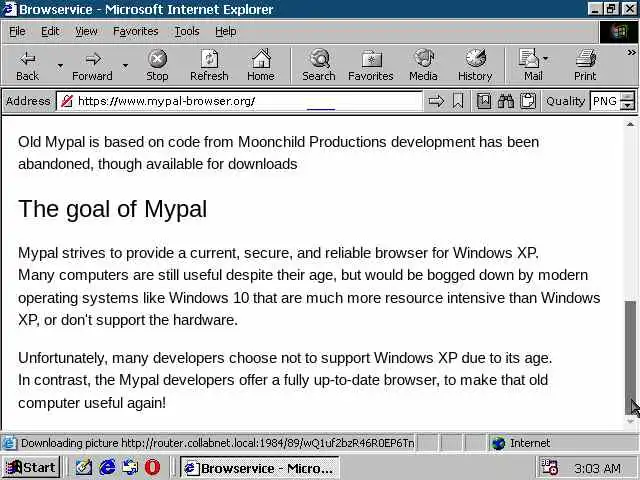Click the Forward toolbar button
The height and width of the screenshot is (480, 640).
pos(92,65)
